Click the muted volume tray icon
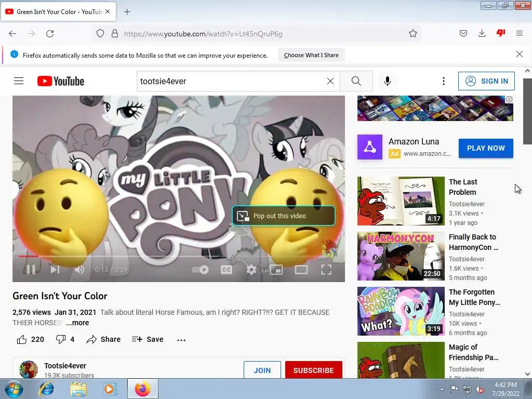Viewport: 532px width, 399px height. [480, 389]
